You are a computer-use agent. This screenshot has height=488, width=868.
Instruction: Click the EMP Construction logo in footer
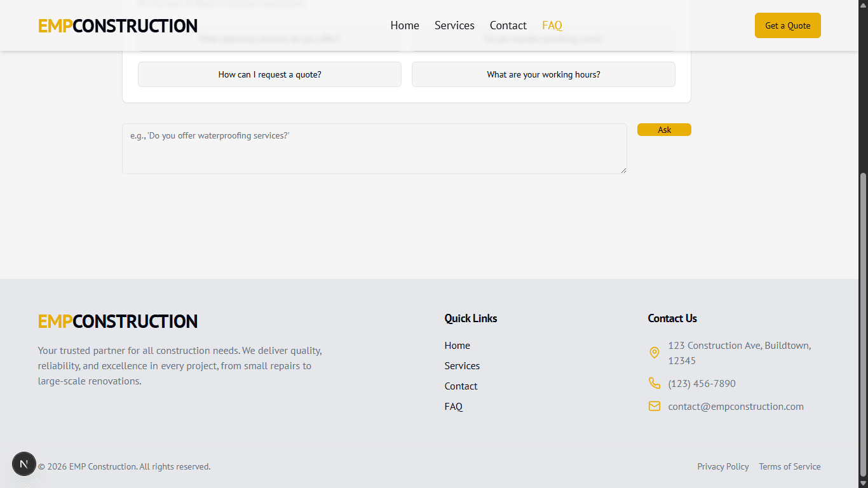tap(118, 322)
